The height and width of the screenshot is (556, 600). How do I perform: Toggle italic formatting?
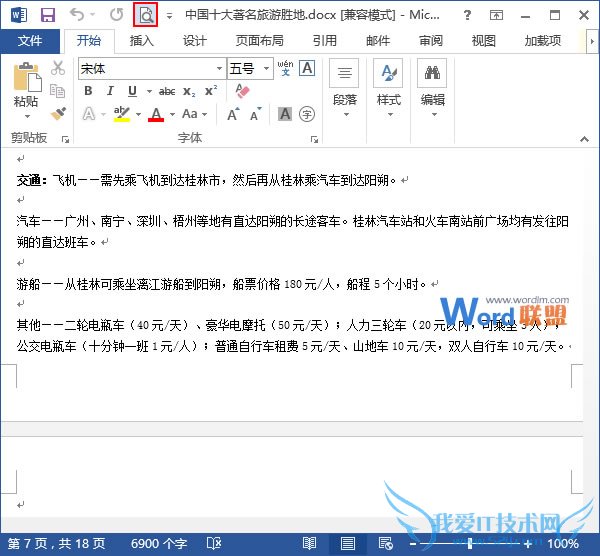tap(110, 91)
